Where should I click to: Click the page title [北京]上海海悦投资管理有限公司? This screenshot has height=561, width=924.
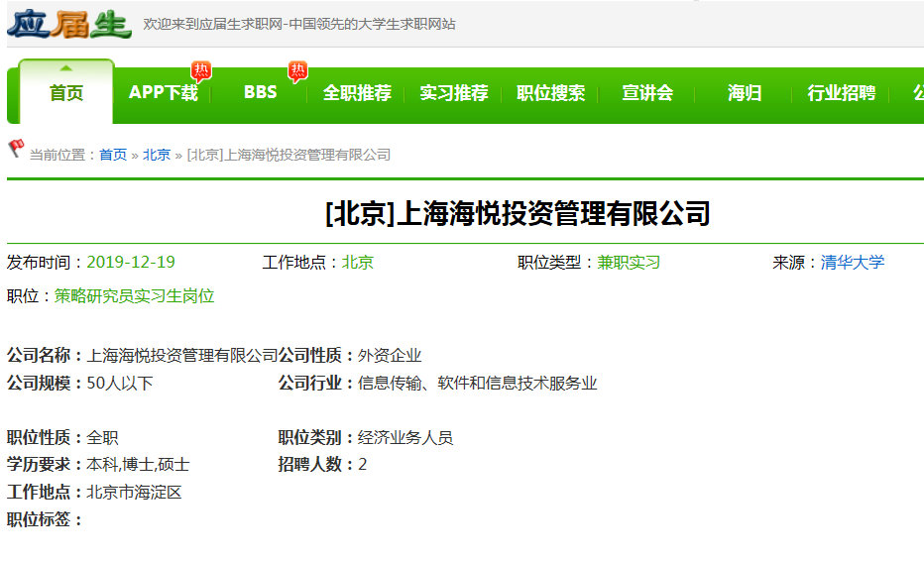pyautogui.click(x=518, y=213)
